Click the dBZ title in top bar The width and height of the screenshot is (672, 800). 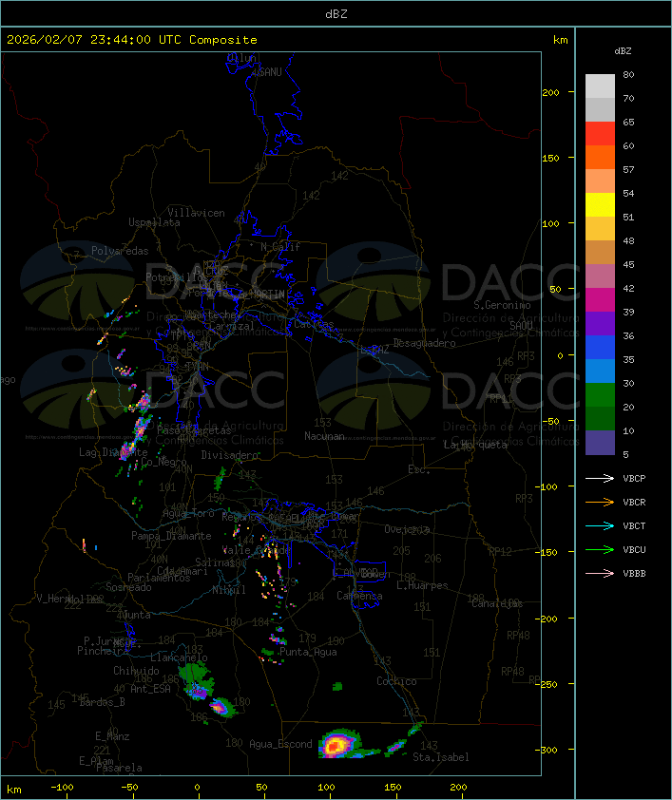pos(336,13)
